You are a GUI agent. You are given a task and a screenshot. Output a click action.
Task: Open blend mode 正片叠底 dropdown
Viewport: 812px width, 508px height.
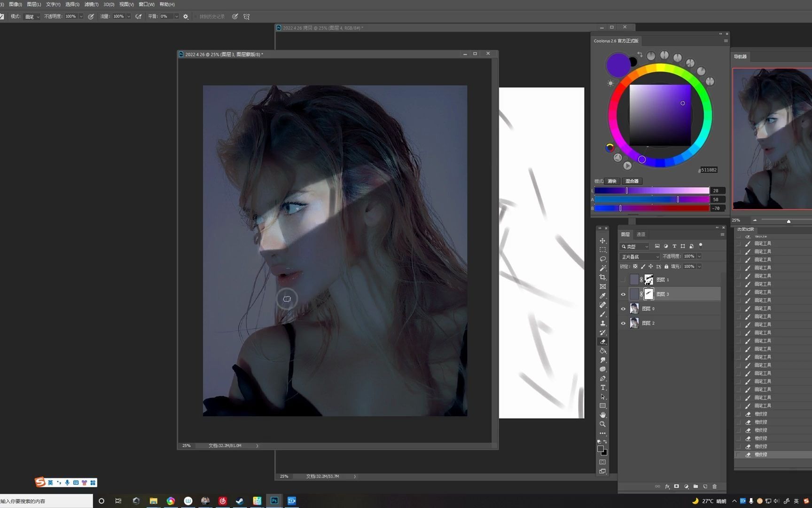[x=640, y=257]
